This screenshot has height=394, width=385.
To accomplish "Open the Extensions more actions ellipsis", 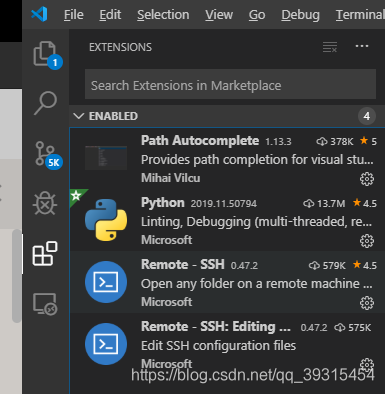I will coord(362,46).
